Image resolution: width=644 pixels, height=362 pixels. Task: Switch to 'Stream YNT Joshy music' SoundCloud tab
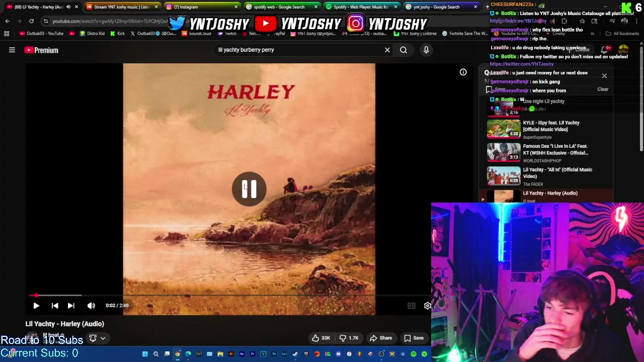(x=121, y=7)
